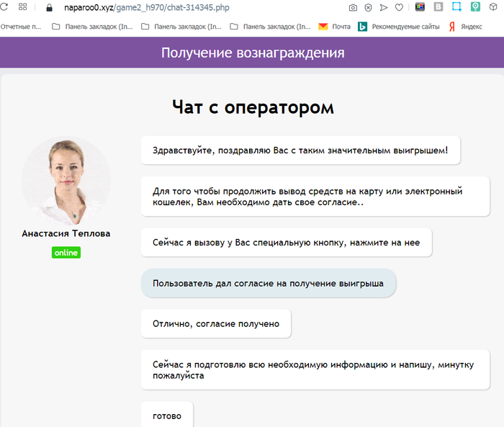
Task: Reload the page with the refresh icon
Action: pyautogui.click(x=4, y=6)
